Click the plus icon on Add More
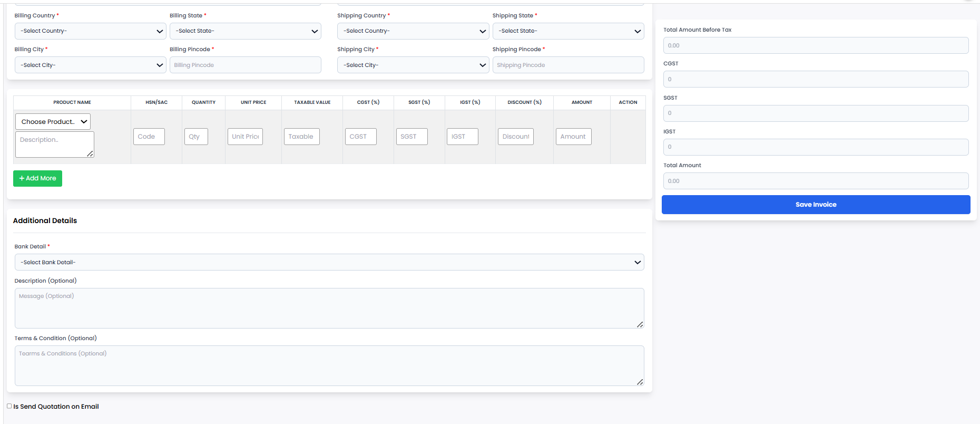980x424 pixels. (x=22, y=178)
